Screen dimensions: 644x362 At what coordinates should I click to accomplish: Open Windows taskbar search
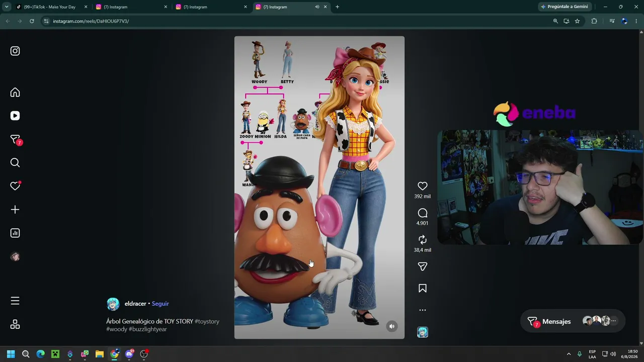point(26,354)
